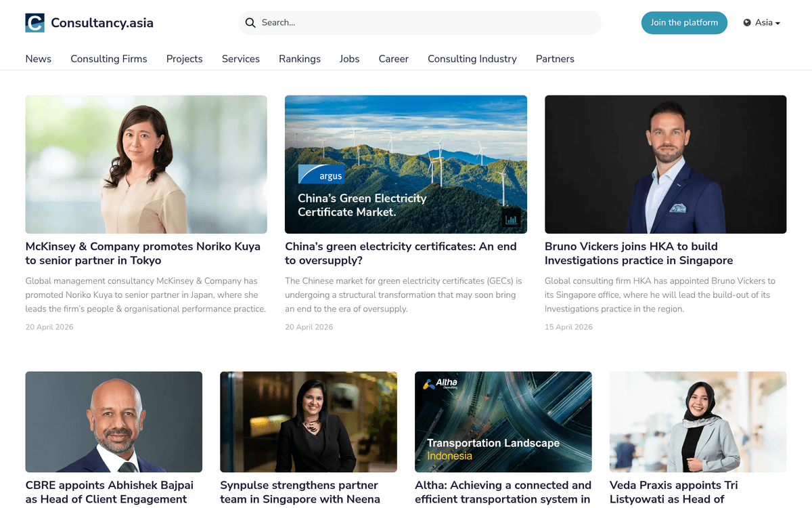The width and height of the screenshot is (812, 508).
Task: Type in the Search field
Action: 426,23
